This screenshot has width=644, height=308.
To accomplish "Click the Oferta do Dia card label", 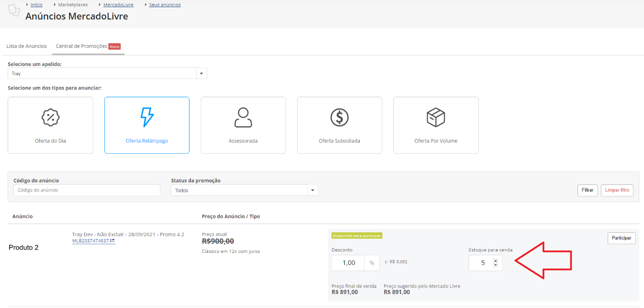I will [50, 141].
